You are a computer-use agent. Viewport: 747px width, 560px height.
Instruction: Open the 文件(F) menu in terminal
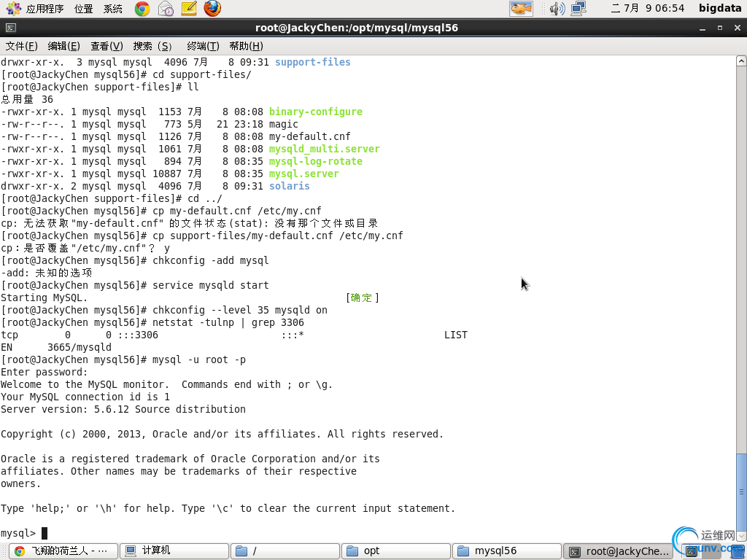(x=21, y=46)
